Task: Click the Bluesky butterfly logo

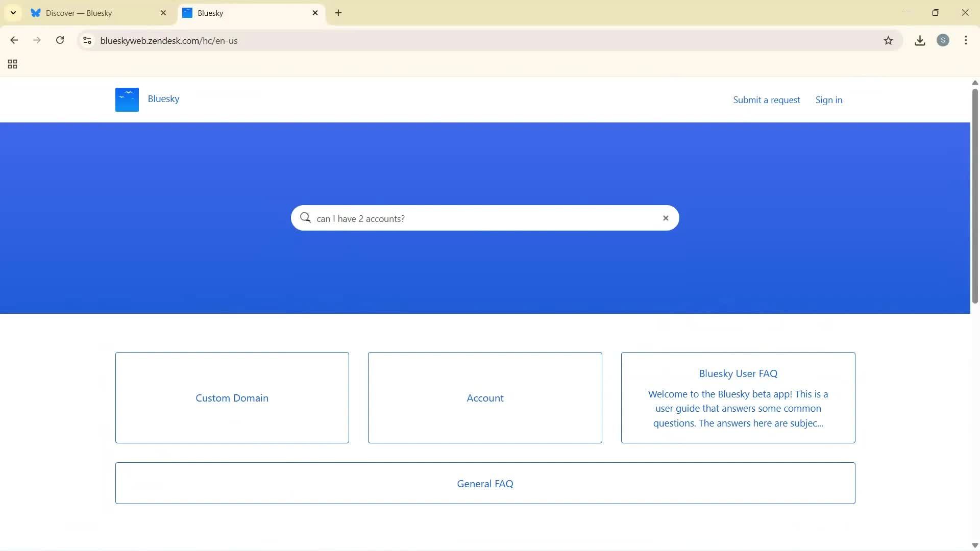Action: (126, 99)
